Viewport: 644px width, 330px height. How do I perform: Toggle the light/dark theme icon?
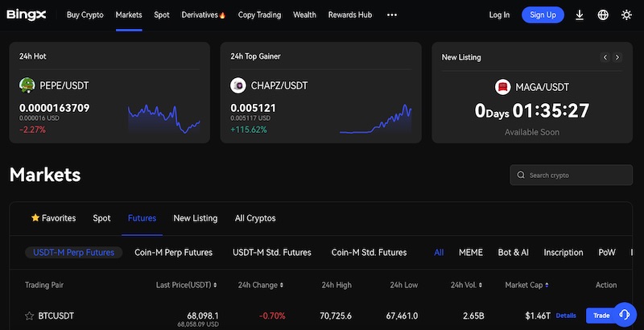point(626,14)
